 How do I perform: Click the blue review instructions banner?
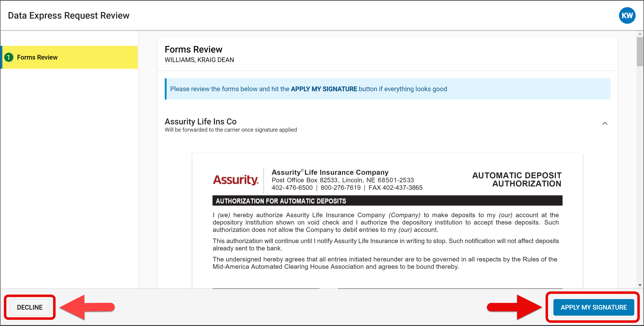coord(387,89)
